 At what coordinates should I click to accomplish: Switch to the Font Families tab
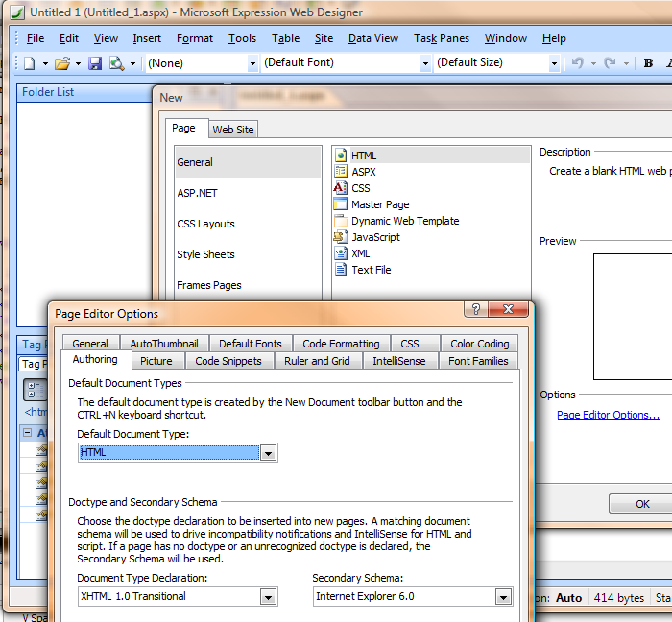click(478, 361)
